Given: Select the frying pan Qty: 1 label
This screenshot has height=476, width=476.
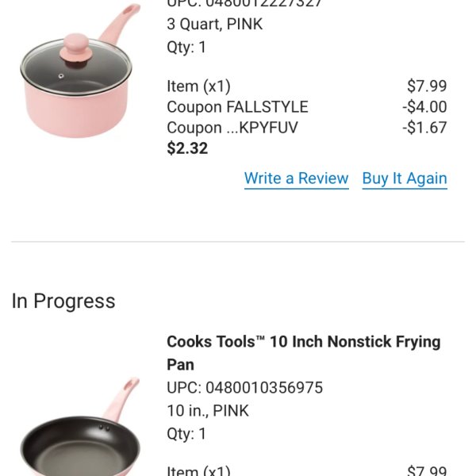Looking at the screenshot, I should [x=186, y=433].
